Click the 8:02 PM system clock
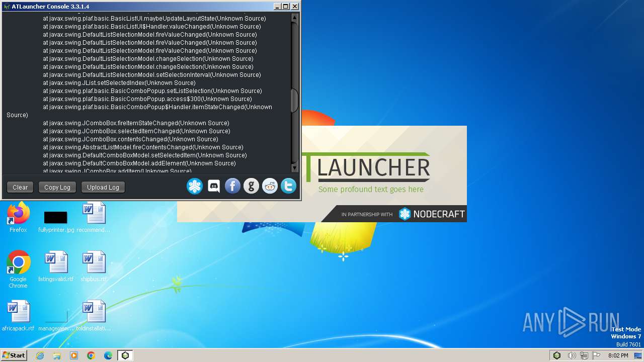Image resolution: width=644 pixels, height=362 pixels. [618, 355]
